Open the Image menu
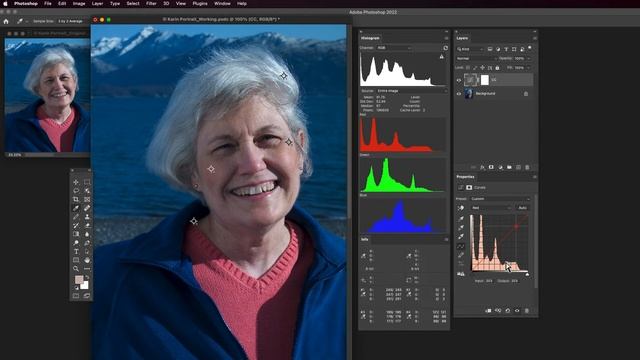640x360 pixels. click(79, 3)
